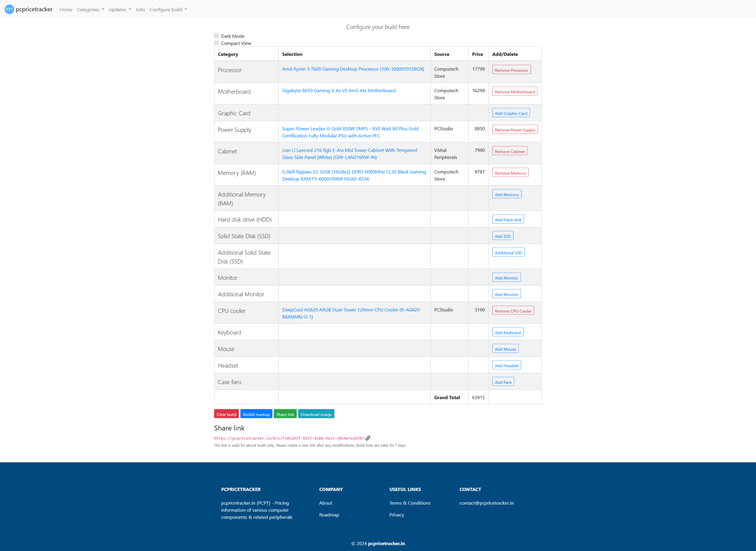
Task: Remove the Motherboard from build
Action: (515, 92)
